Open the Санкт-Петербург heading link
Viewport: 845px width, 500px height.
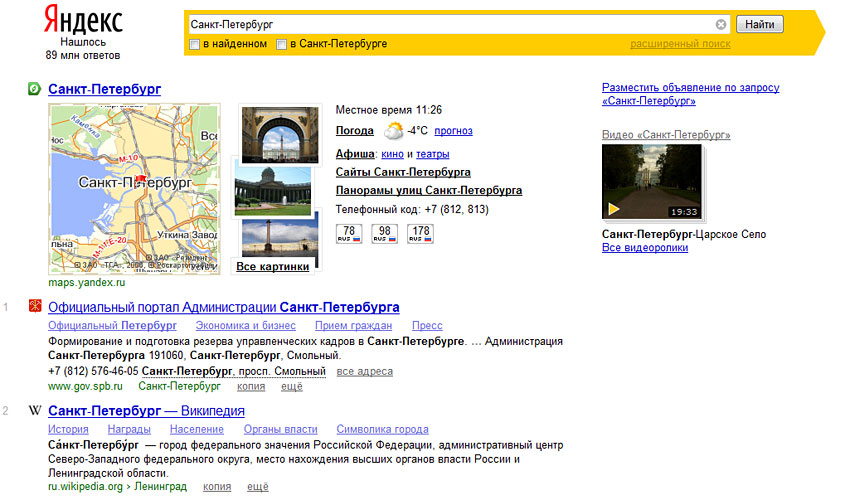tap(105, 89)
